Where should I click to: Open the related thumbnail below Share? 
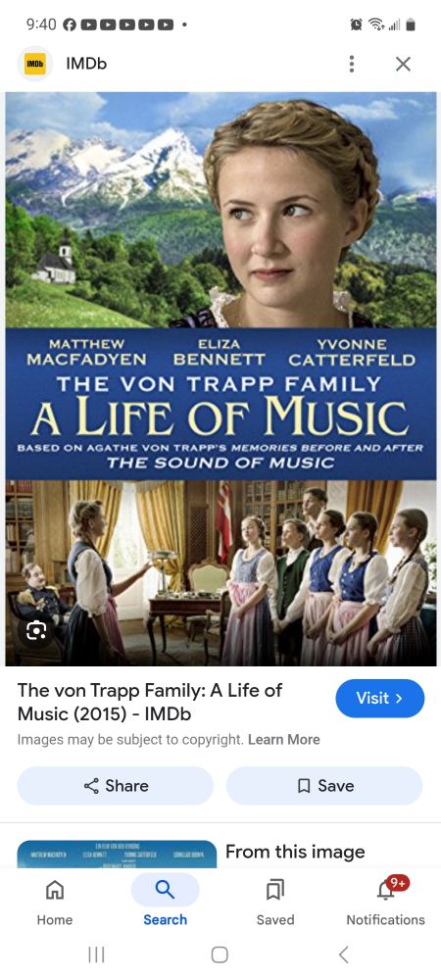117,855
